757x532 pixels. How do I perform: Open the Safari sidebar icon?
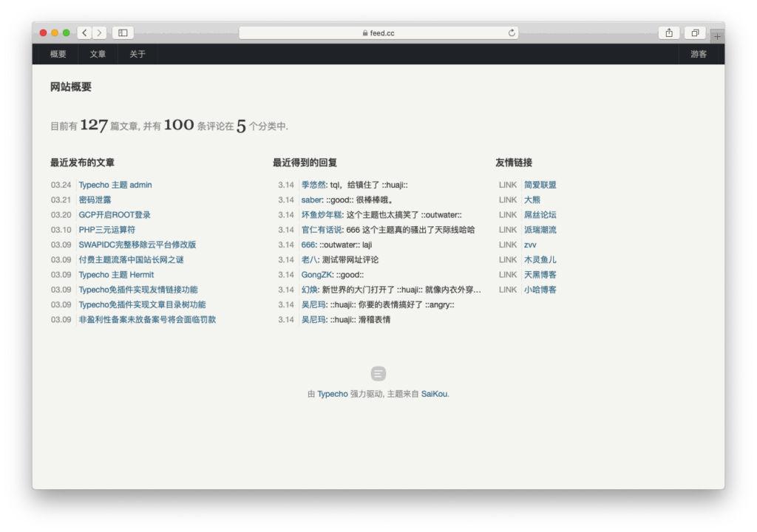click(123, 33)
